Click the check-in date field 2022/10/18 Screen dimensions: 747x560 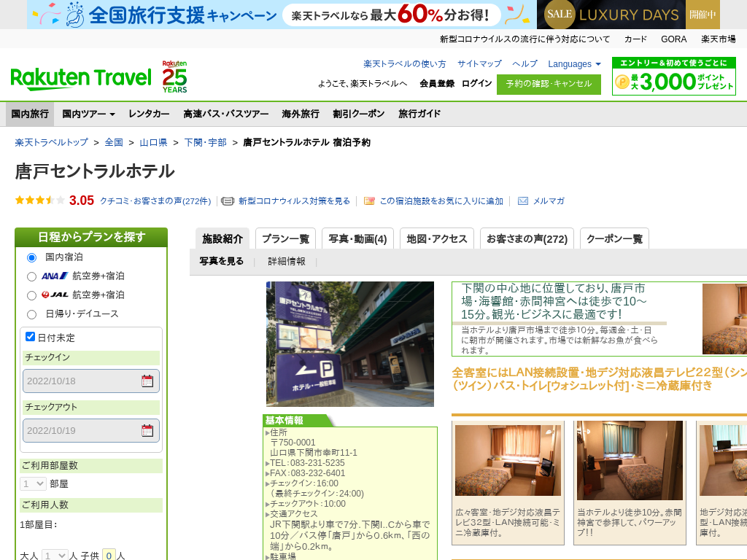(x=91, y=381)
